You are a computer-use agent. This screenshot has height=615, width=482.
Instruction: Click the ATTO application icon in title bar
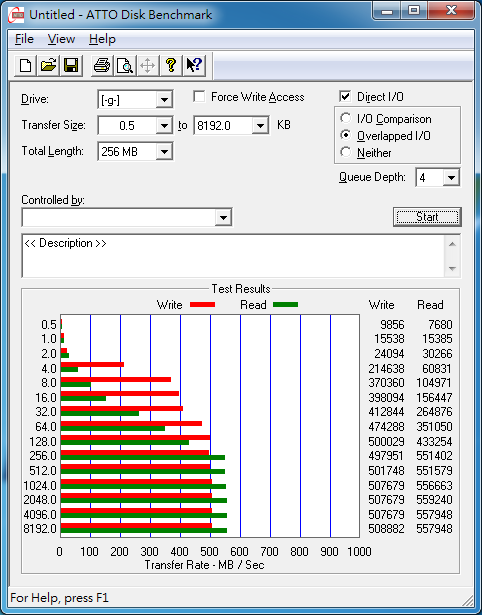16,15
